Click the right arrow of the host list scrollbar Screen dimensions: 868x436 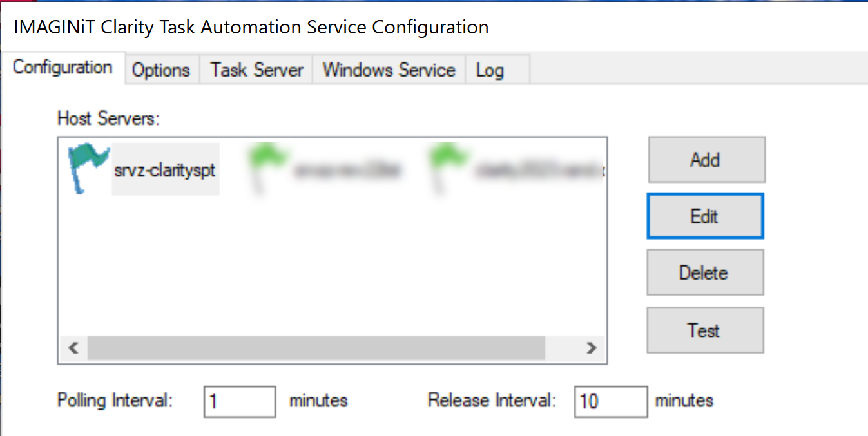coord(592,348)
